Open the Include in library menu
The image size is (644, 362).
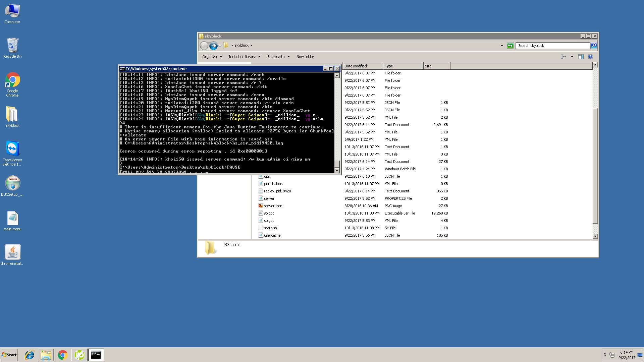245,57
